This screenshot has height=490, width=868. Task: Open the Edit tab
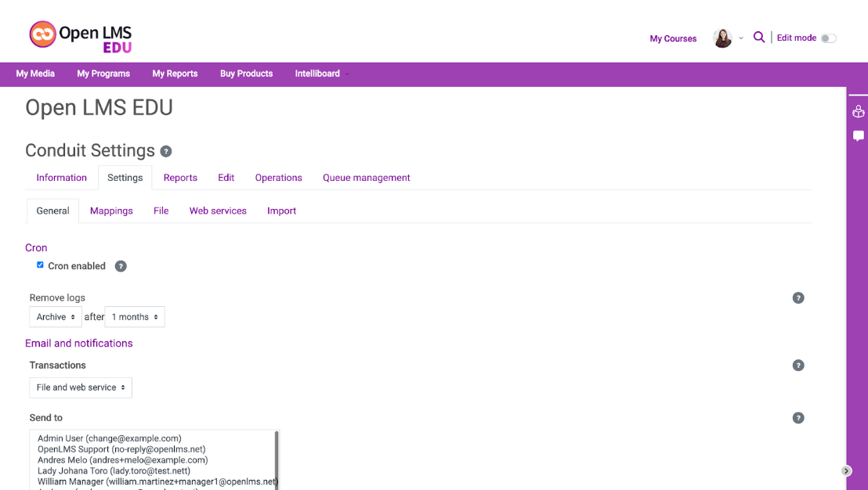pyautogui.click(x=226, y=178)
